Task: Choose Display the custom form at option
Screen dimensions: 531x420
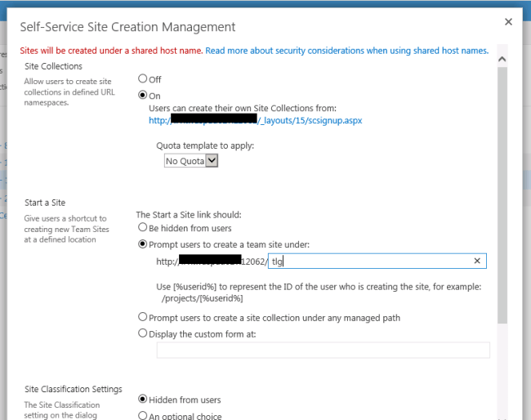Action: [x=143, y=333]
